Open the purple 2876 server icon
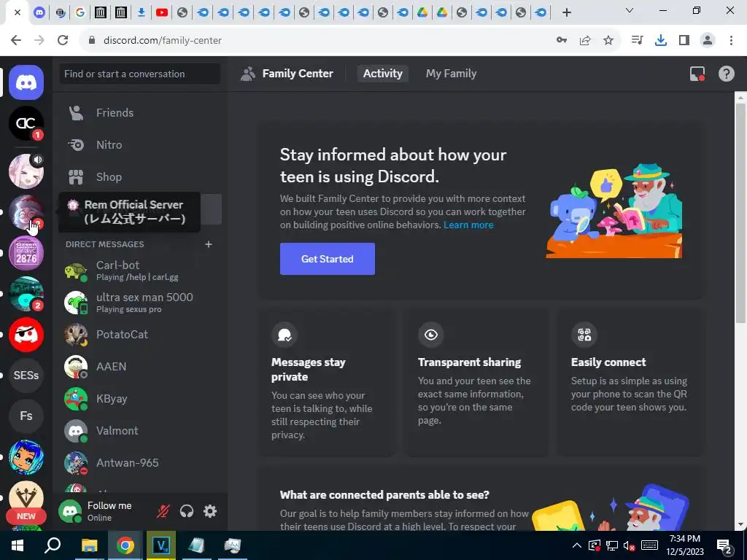Image resolution: width=747 pixels, height=560 pixels. click(26, 253)
